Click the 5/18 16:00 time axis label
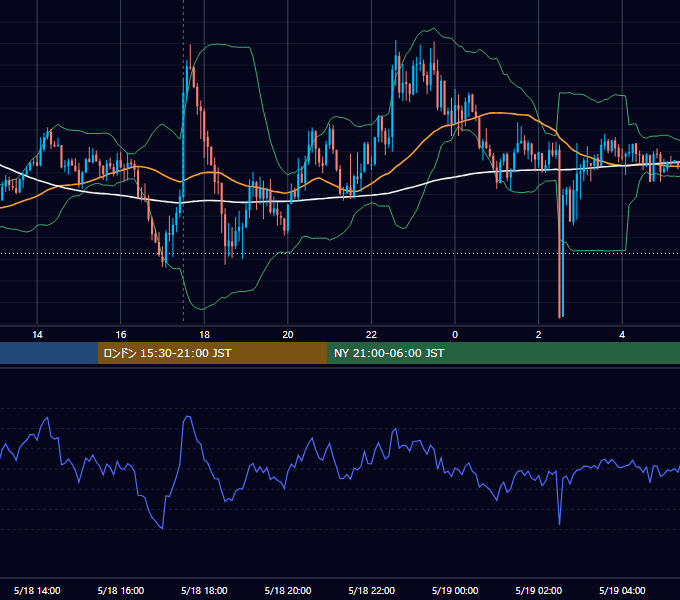 point(121,590)
